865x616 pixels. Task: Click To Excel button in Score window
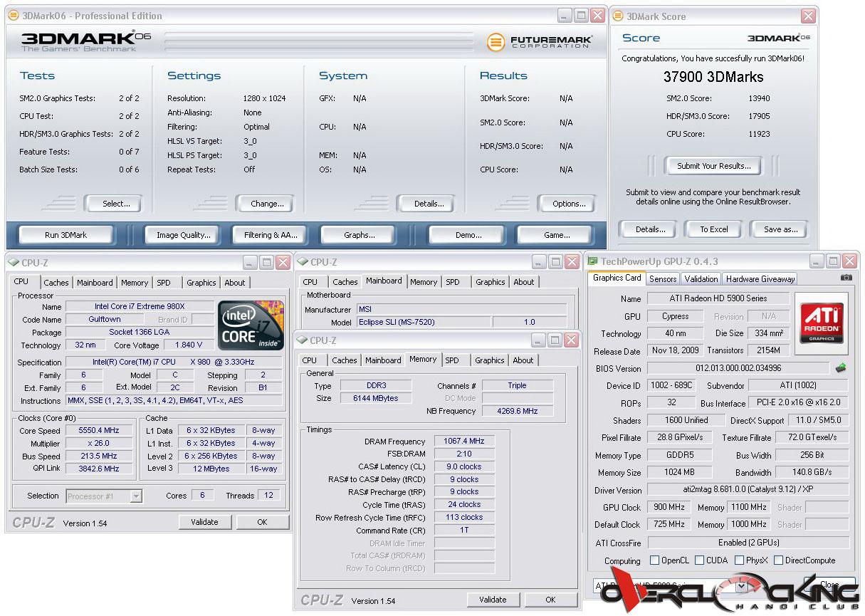tap(713, 229)
